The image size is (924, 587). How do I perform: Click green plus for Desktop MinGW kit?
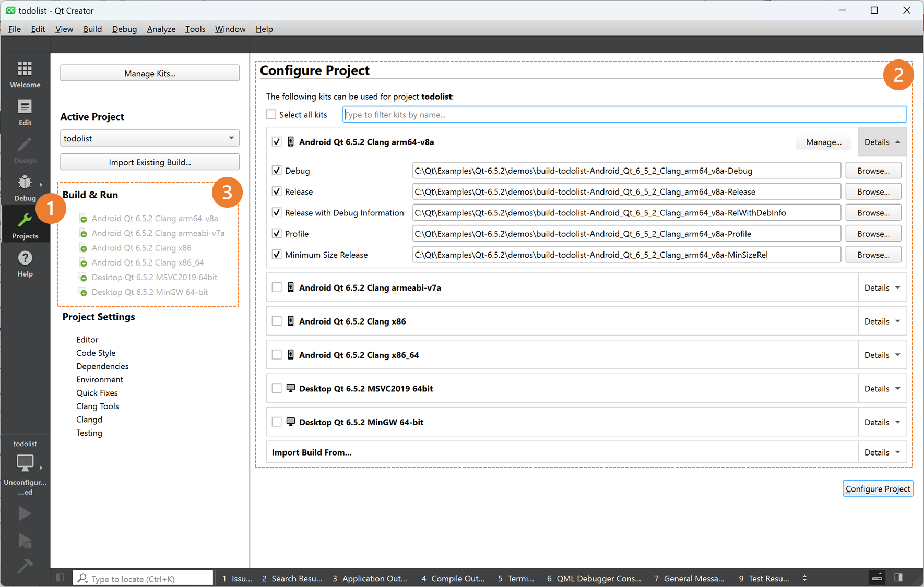coord(83,293)
